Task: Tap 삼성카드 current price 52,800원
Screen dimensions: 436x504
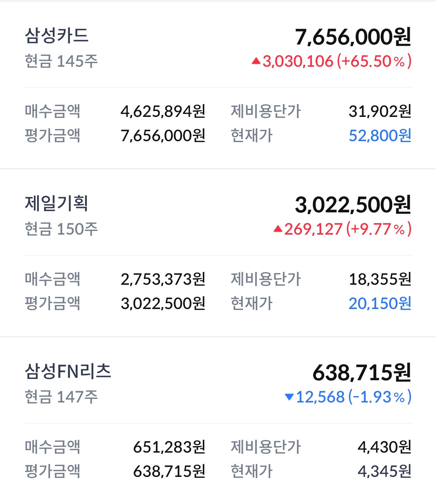Action: 380,136
